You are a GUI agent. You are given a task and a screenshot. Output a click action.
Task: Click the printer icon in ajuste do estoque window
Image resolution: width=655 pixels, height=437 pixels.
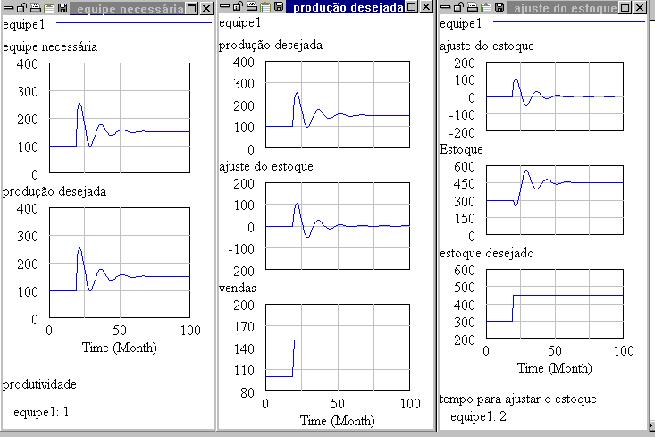click(x=473, y=8)
